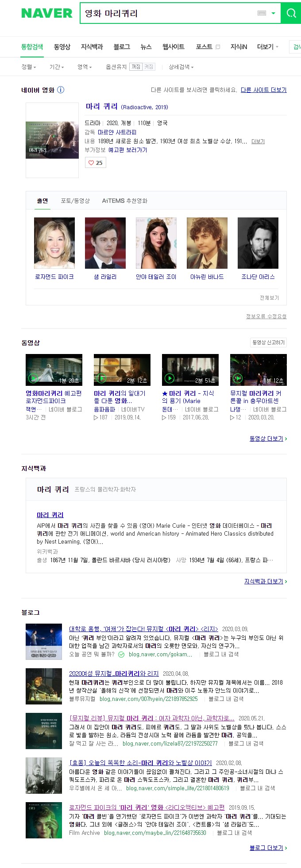301x868 pixels.
Task: Open the 영역 area dropdown
Action: pyautogui.click(x=85, y=67)
